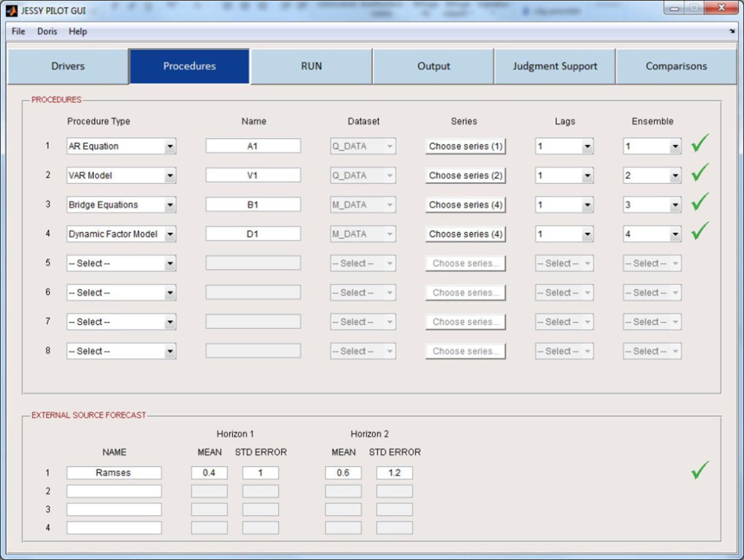The width and height of the screenshot is (744, 560).
Task: Click the external forecast name field in row 4
Action: click(x=114, y=528)
